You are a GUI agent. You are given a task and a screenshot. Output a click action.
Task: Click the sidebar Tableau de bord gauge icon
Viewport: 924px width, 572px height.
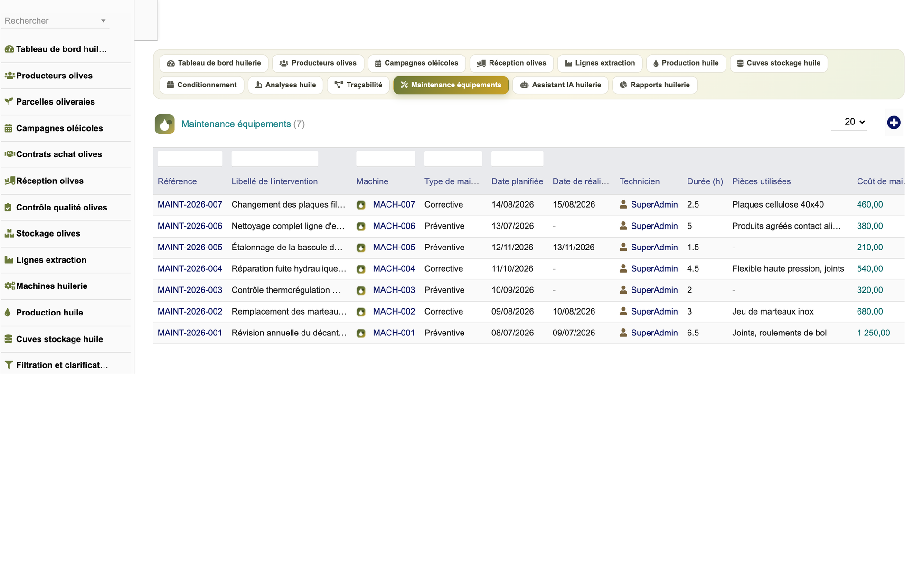(9, 49)
